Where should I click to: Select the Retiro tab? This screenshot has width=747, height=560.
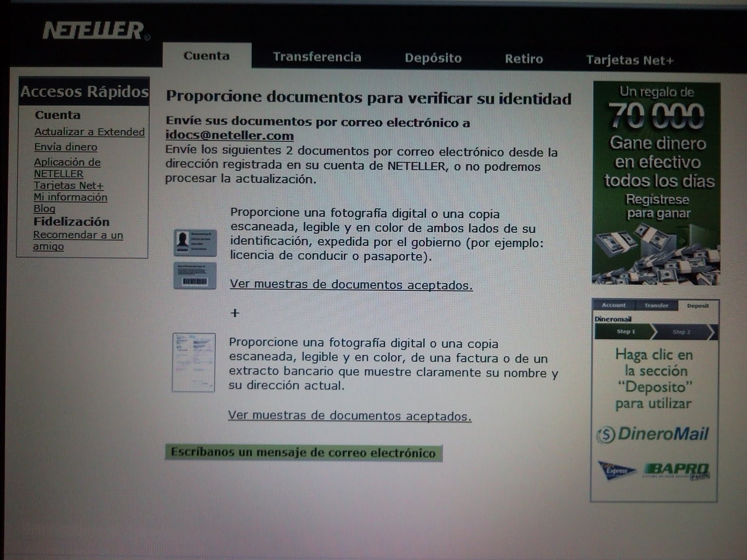tap(524, 59)
